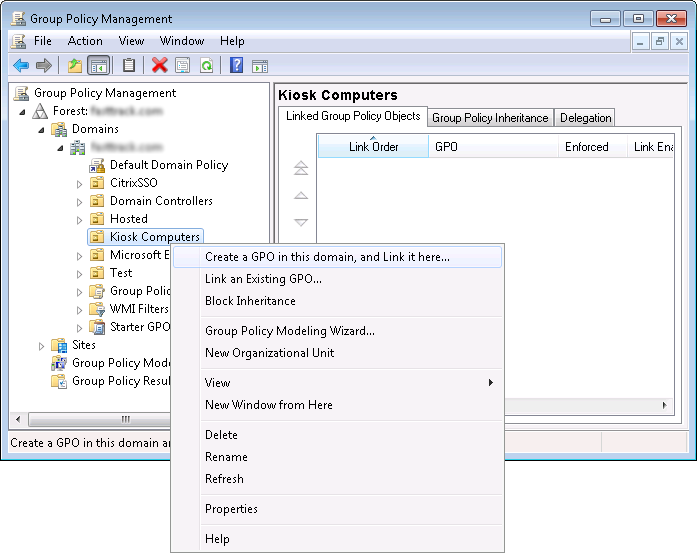Select the Linked Group Policy Objects tab
Screen dimensions: 697x553
point(353,116)
